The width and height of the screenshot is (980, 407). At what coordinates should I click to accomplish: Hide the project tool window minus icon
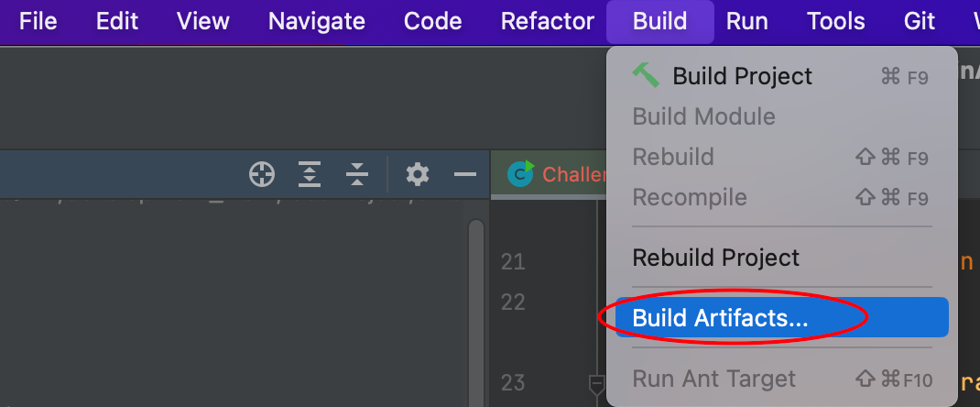465,174
